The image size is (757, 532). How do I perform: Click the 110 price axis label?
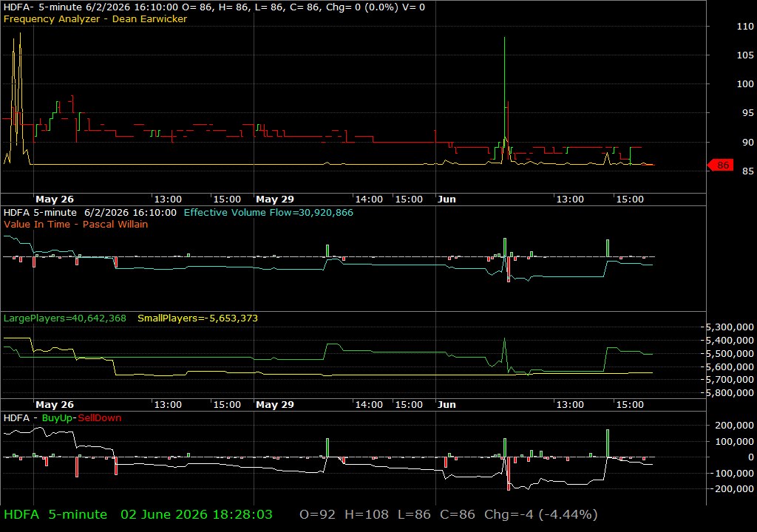tap(745, 27)
